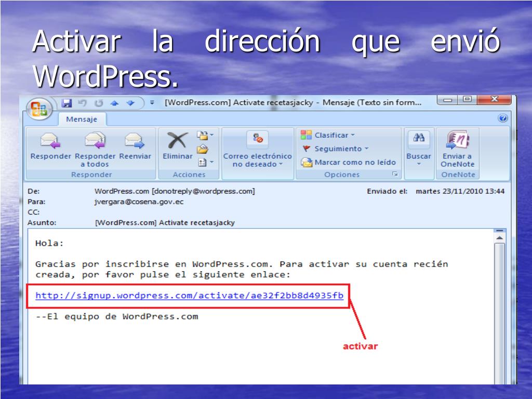
Task: Click the Responder envelope icon
Action: [50, 140]
